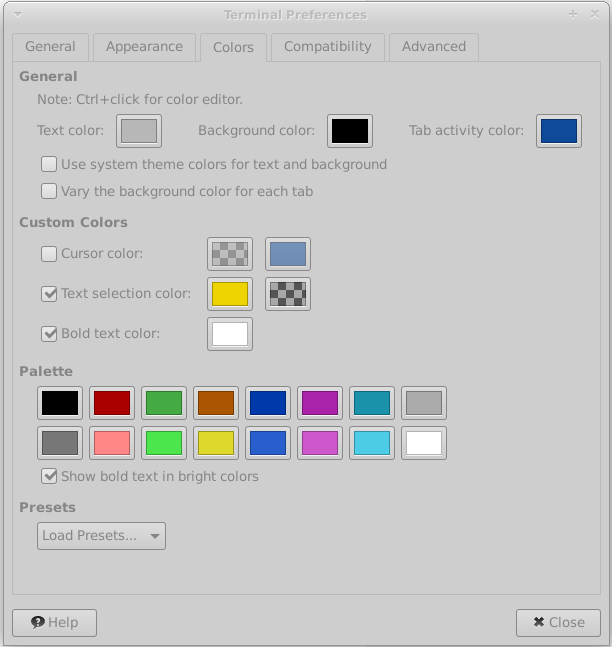Open the yellow text selection color swatch
This screenshot has width=612, height=647.
click(x=230, y=294)
